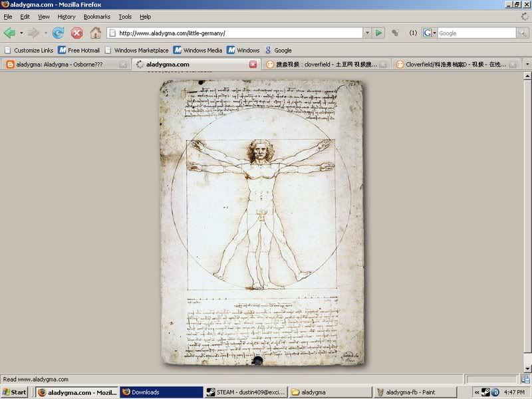The image size is (532, 399).
Task: Go to the Home page icon
Action: click(x=96, y=33)
